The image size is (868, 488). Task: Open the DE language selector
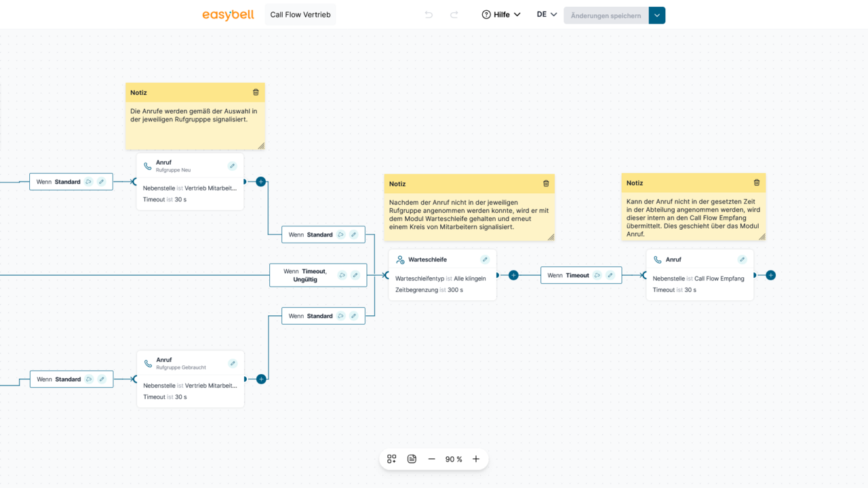(x=547, y=14)
